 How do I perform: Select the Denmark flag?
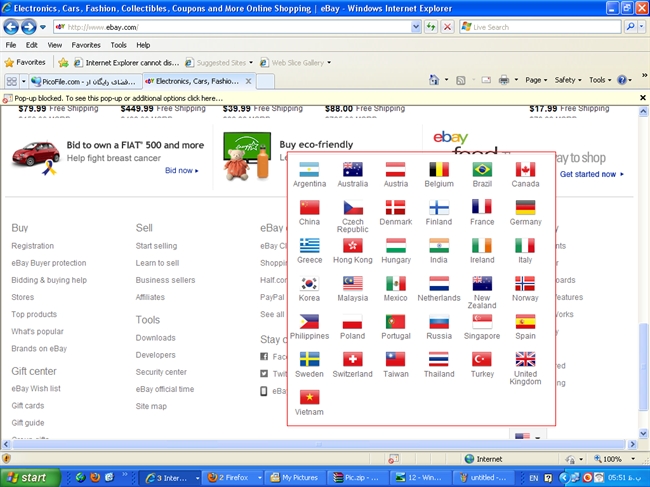coord(395,207)
